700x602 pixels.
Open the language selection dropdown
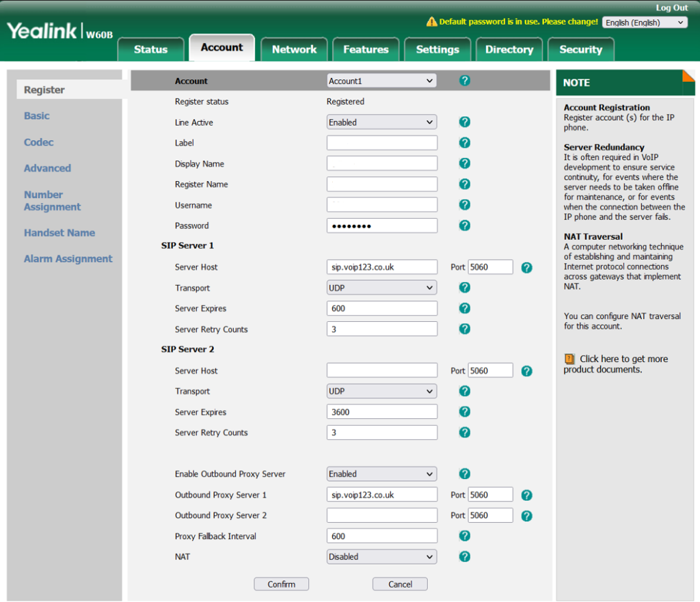[x=645, y=23]
